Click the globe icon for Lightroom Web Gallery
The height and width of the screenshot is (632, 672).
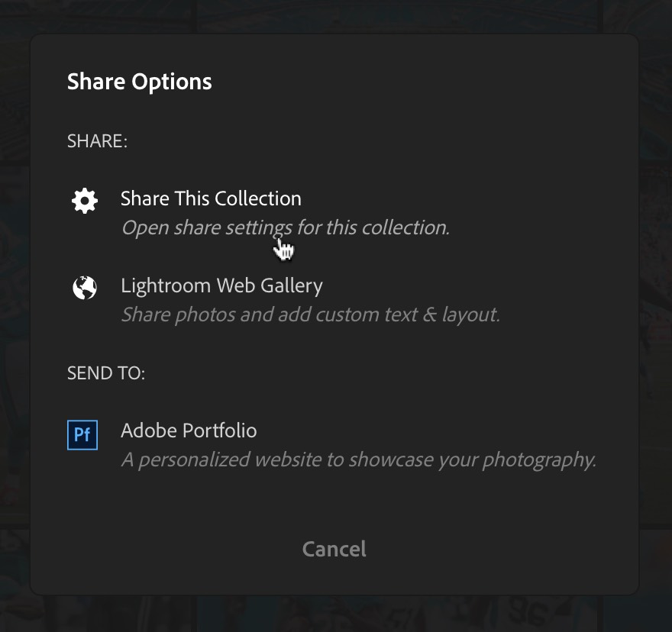pos(85,288)
